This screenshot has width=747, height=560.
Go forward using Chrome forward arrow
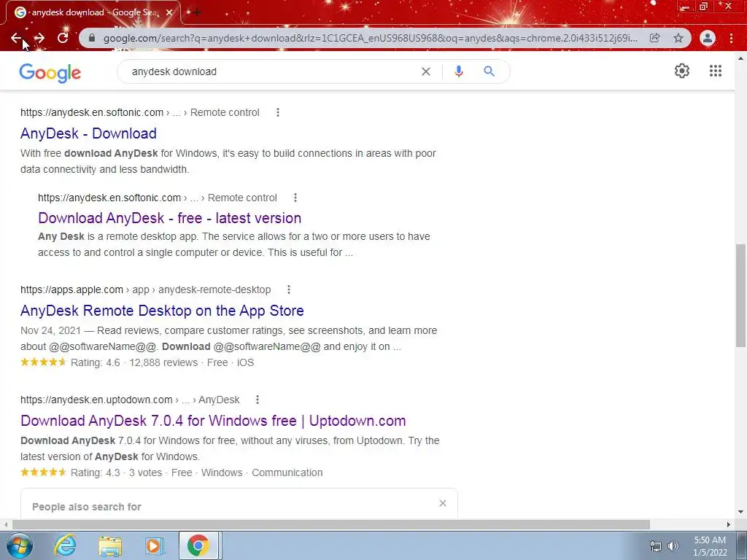(x=39, y=38)
